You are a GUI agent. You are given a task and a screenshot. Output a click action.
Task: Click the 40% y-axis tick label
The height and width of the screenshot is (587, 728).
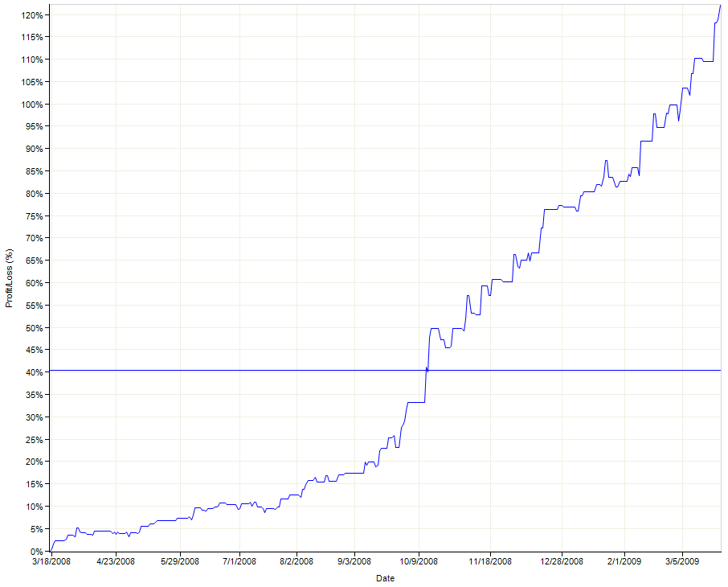point(34,372)
